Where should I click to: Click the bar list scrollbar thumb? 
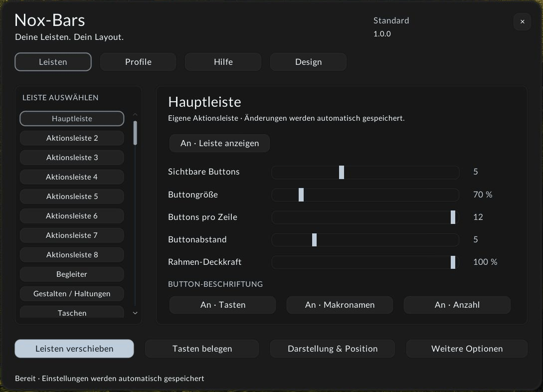tap(135, 133)
